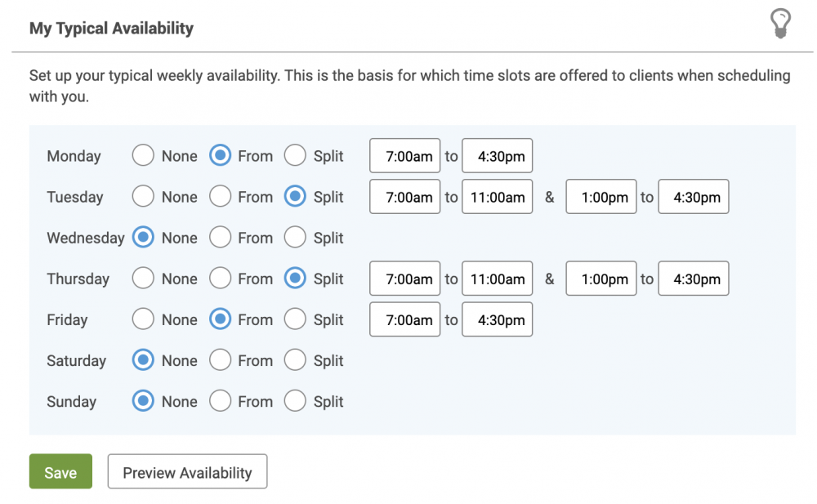Select None for Monday
Screen dimensions: 817x504
(143, 155)
